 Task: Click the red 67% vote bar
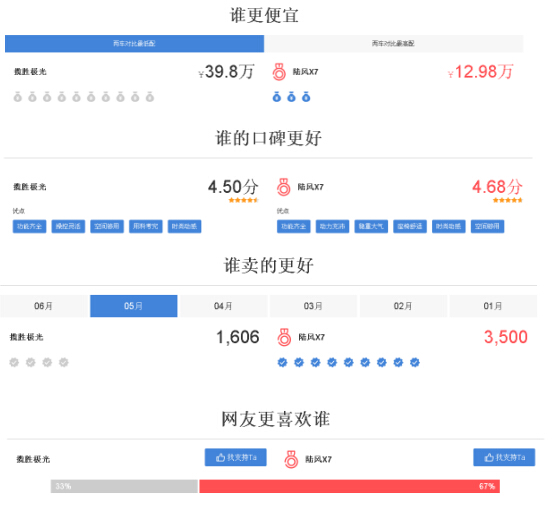pyautogui.click(x=350, y=486)
